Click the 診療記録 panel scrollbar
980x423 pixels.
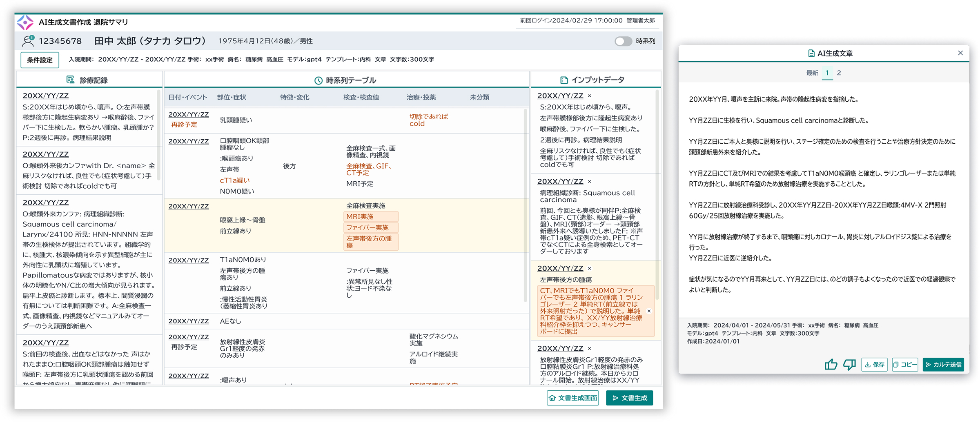[x=159, y=135]
